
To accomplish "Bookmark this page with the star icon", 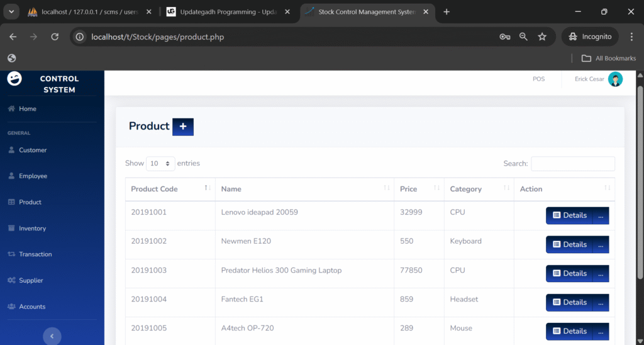I will coord(542,37).
